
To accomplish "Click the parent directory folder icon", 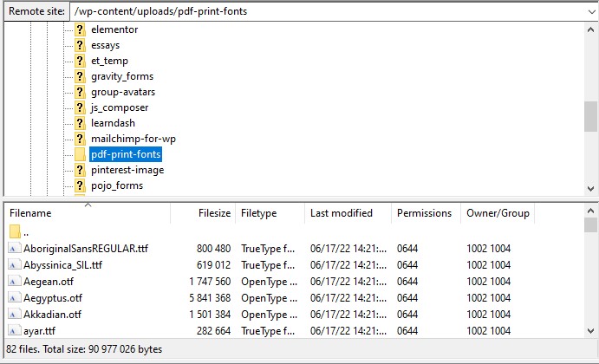I will [x=15, y=231].
